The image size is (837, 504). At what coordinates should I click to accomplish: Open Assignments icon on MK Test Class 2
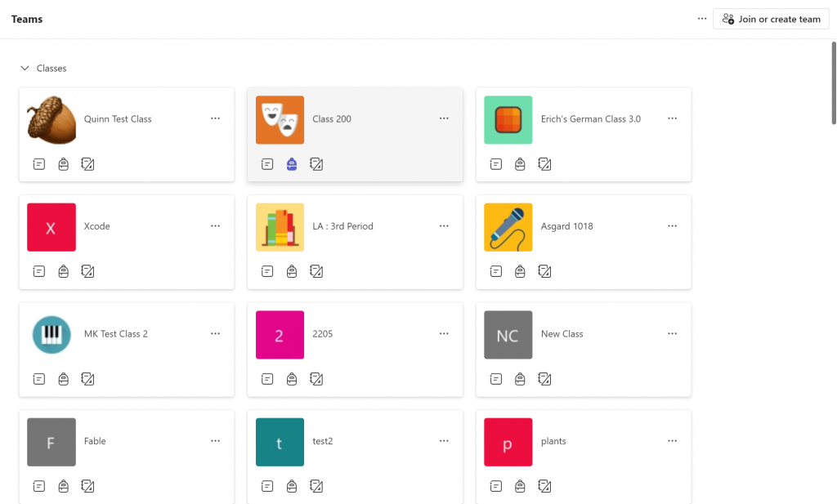(39, 379)
